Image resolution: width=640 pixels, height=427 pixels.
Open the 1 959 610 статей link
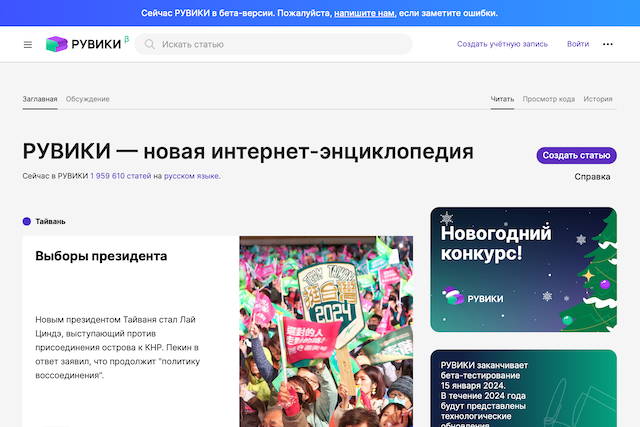(x=121, y=176)
